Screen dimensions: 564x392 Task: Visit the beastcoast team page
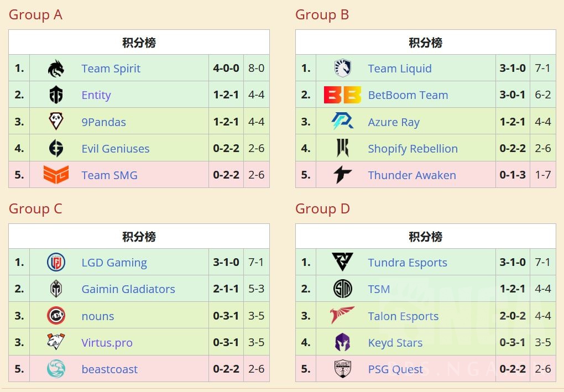pyautogui.click(x=109, y=369)
